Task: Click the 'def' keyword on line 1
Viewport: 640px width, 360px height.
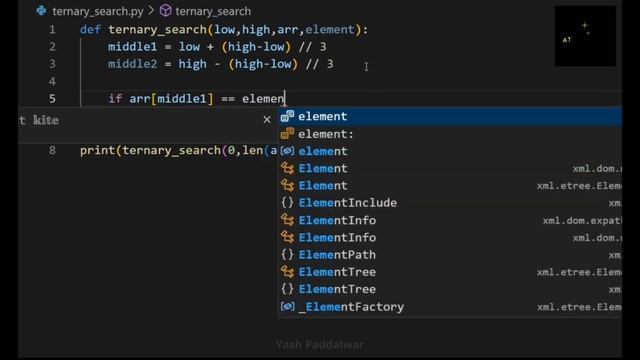Action: point(90,29)
